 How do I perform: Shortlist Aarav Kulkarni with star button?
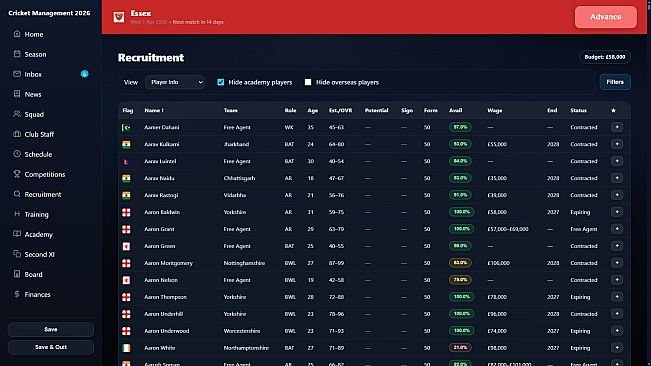click(x=617, y=144)
